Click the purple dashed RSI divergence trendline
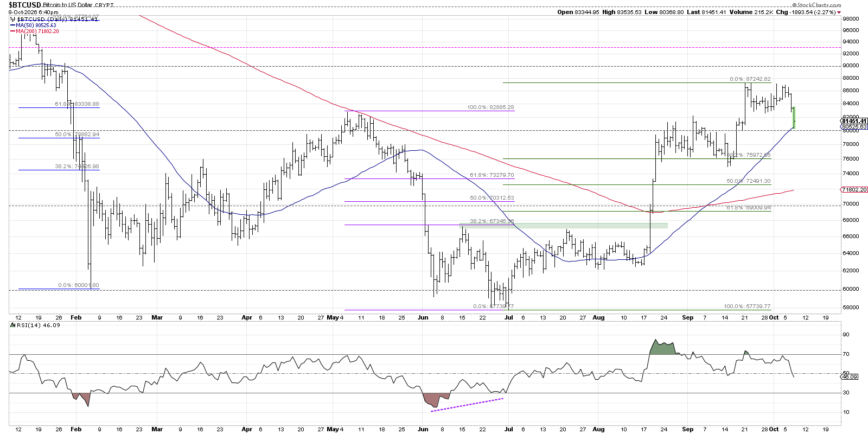 tap(467, 405)
